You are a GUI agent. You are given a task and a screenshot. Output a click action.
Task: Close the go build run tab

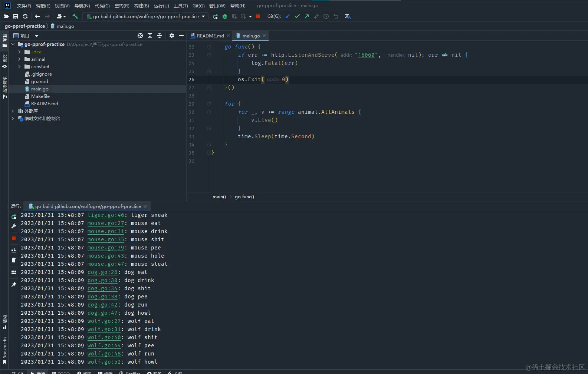[x=145, y=206]
